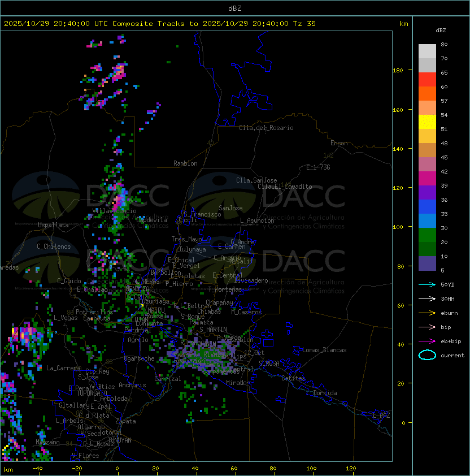Click the magenta eb+bip arrow icon
Screen dimensions: 470x476
[427, 341]
